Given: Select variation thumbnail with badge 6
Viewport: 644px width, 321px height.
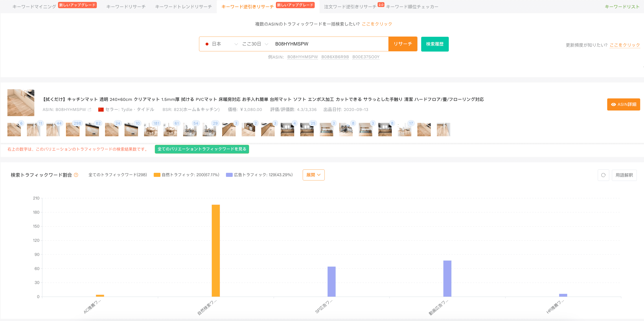Looking at the screenshot, I should point(14,129).
